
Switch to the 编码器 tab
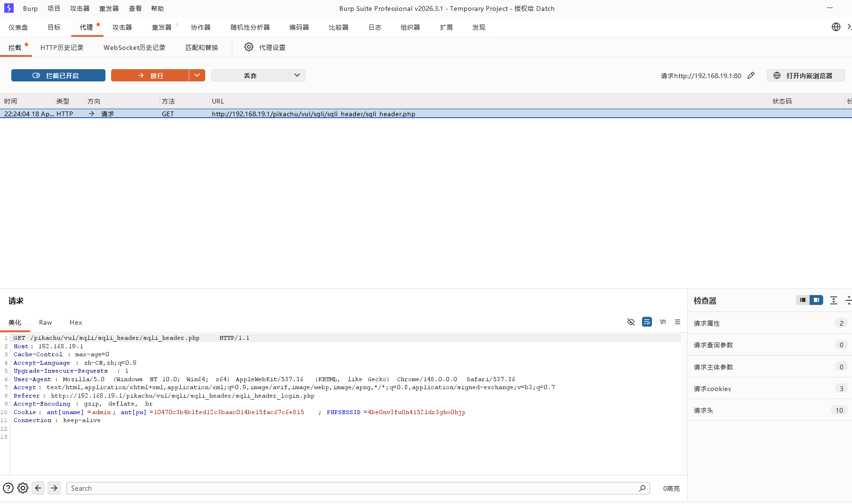click(299, 27)
